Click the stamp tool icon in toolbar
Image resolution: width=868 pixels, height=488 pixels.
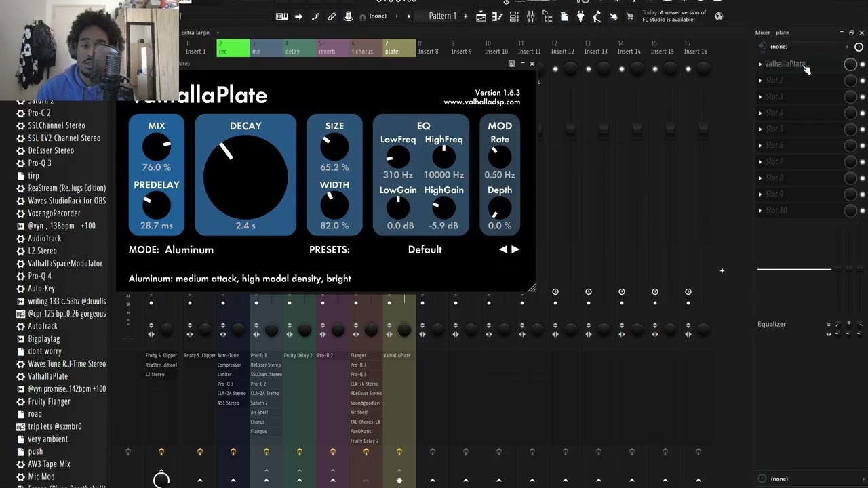click(348, 16)
